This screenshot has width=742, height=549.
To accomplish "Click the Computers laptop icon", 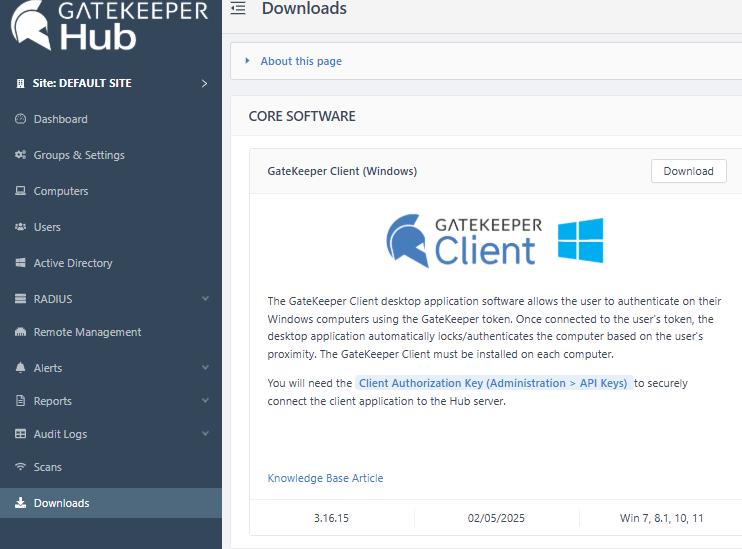I will [20, 191].
